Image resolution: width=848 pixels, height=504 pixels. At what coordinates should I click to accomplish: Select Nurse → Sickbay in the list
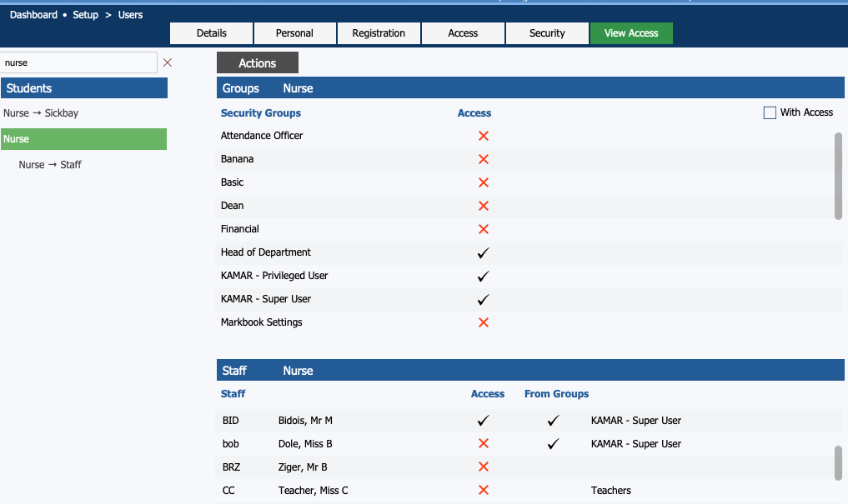pos(41,113)
